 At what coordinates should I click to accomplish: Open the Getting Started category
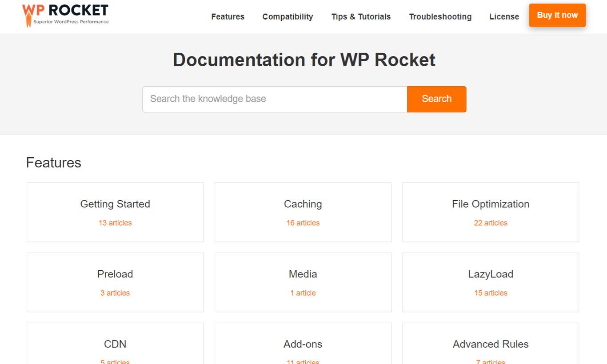click(115, 212)
